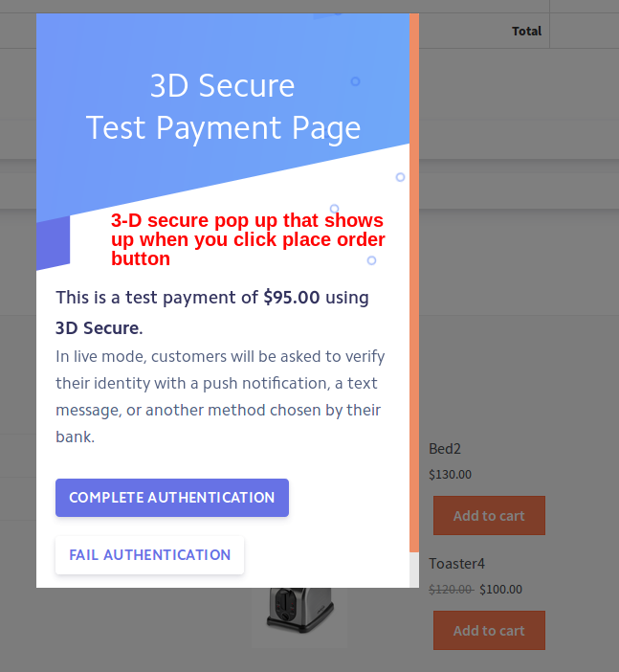This screenshot has width=619, height=672.
Task: Add Toaster4 to the cart
Action: pyautogui.click(x=489, y=631)
